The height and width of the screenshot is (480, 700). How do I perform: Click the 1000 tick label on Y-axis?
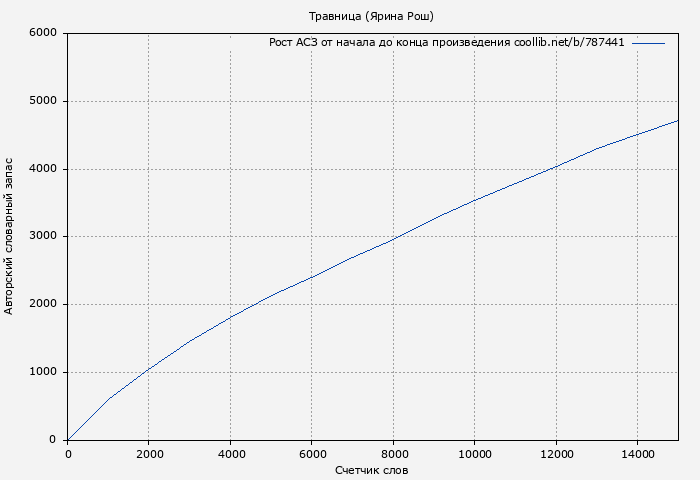point(43,372)
